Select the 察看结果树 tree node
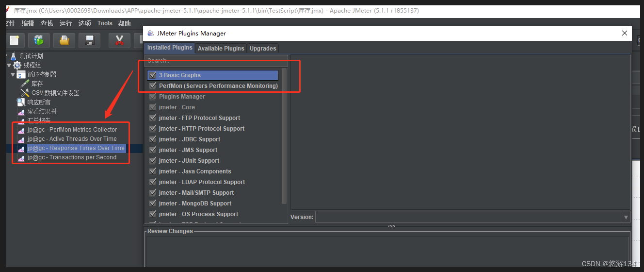 (42, 112)
